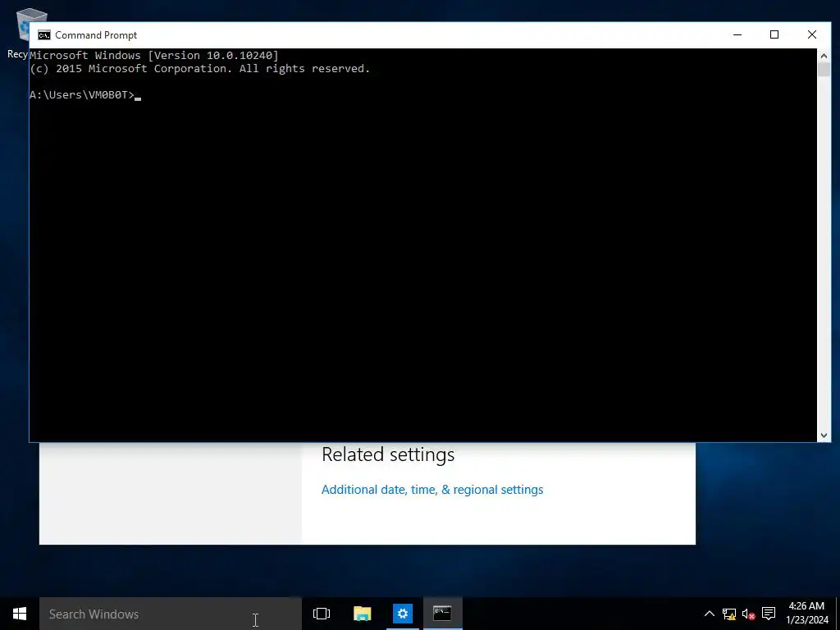
Task: Click the Command Prompt scrollbar down arrow
Action: pyautogui.click(x=824, y=436)
